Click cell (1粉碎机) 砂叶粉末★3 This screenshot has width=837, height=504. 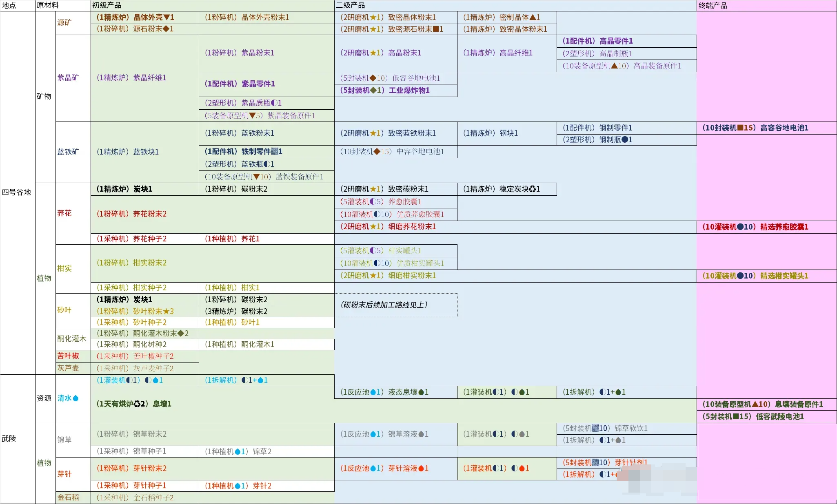(145, 312)
